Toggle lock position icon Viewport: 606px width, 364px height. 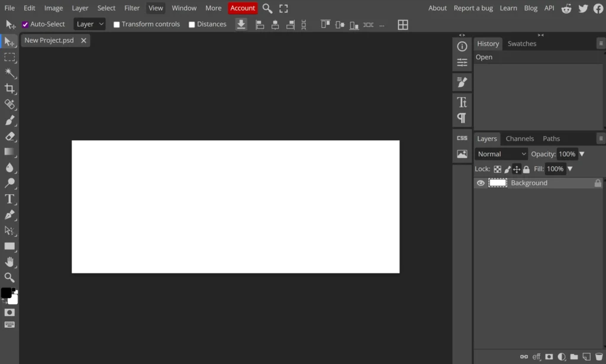[x=517, y=169]
